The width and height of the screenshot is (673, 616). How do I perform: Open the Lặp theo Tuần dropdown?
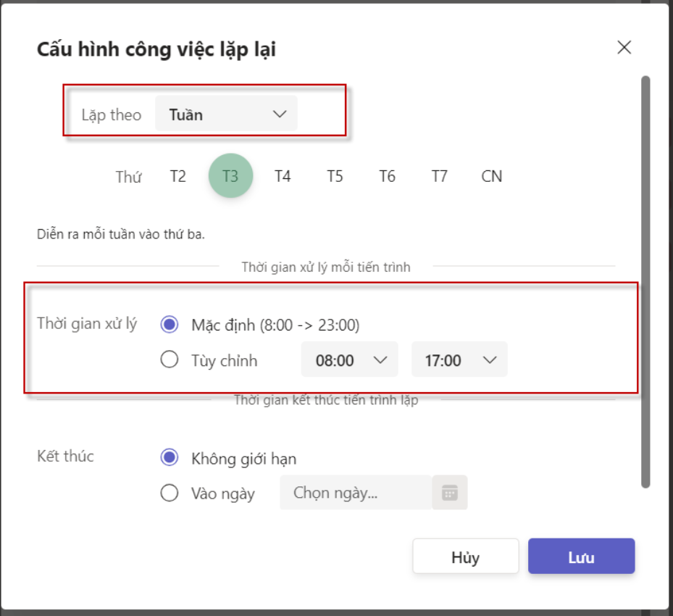[x=226, y=115]
